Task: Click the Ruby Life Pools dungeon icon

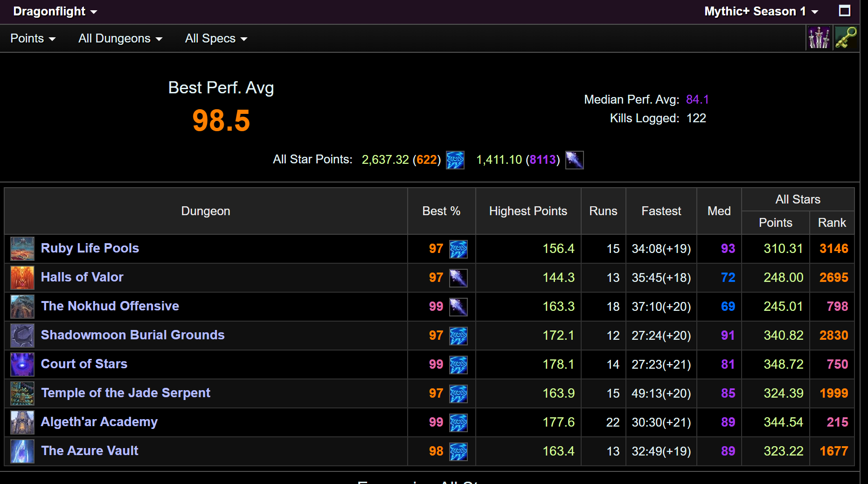Action: (x=22, y=249)
